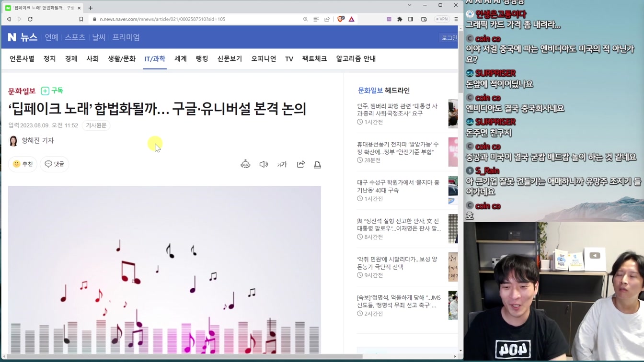Open comments with 댓글 button
The width and height of the screenshot is (644, 362).
[54, 164]
